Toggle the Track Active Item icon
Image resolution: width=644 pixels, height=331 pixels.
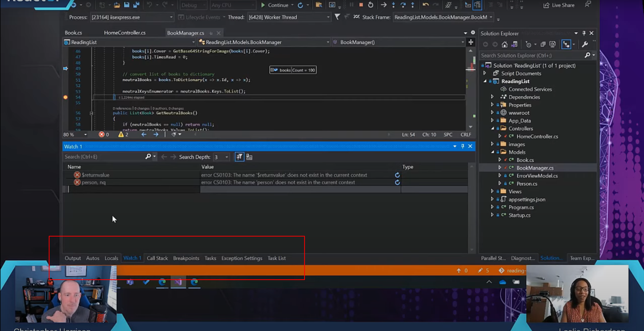566,45
